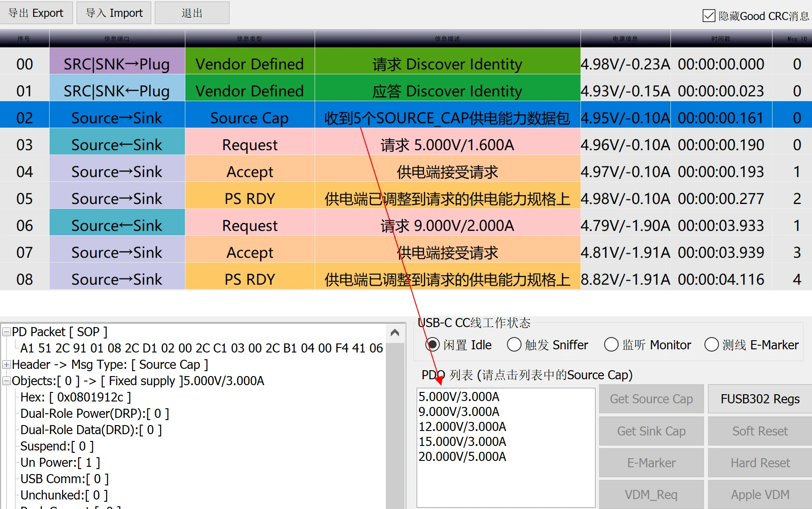812x509 pixels.
Task: Collapse the PD Packet [ SOP ] tree node
Action: point(6,332)
